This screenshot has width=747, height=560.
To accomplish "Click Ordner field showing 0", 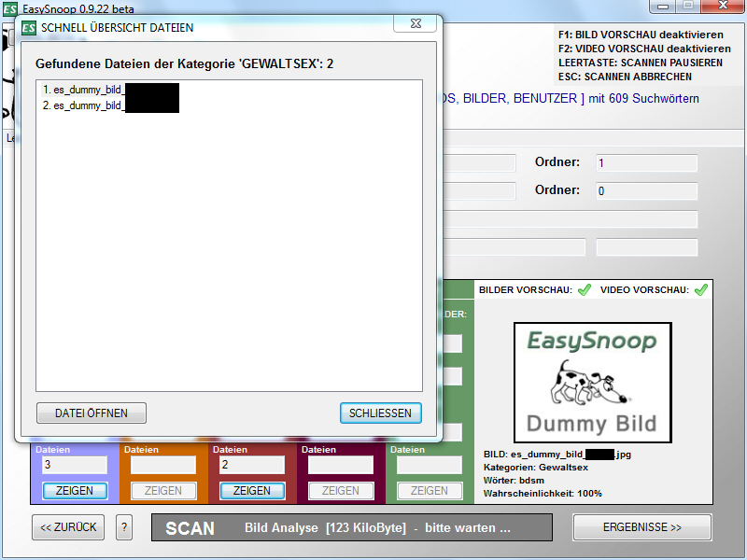I will pos(646,191).
